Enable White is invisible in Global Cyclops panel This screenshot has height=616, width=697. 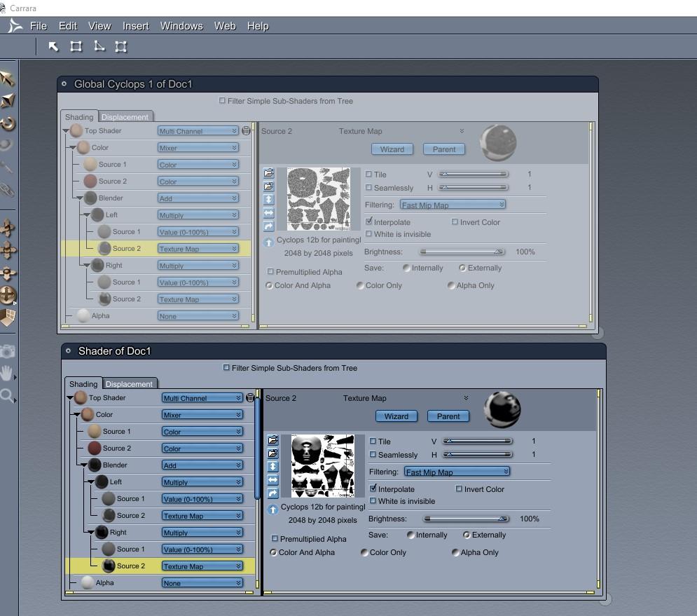(368, 233)
